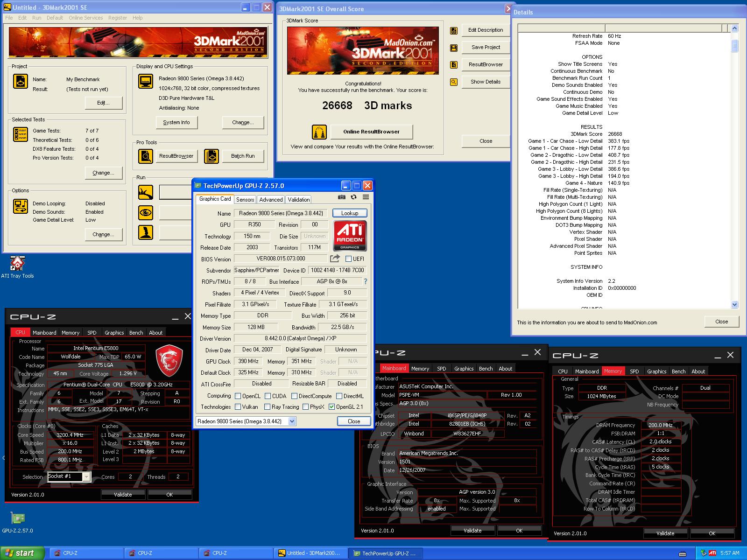Switch to the Advanced tab in GPU-Z
Screen dimensions: 747x560
271,199
